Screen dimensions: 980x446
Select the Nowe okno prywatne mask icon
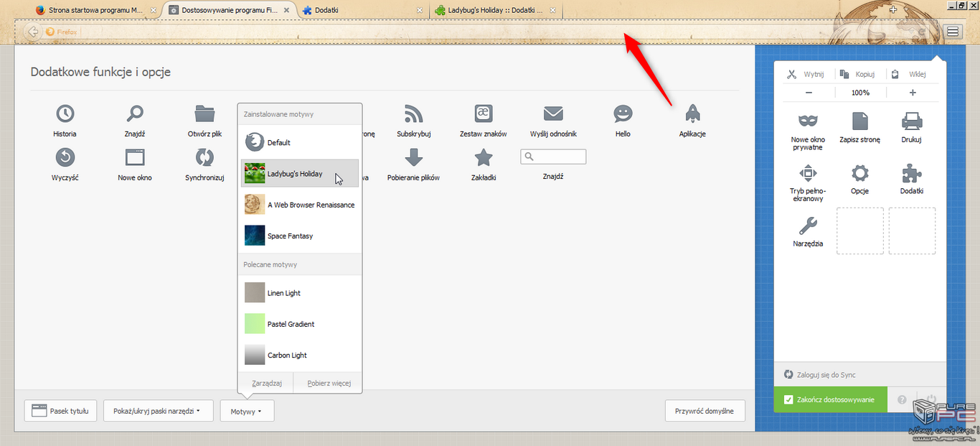point(808,121)
